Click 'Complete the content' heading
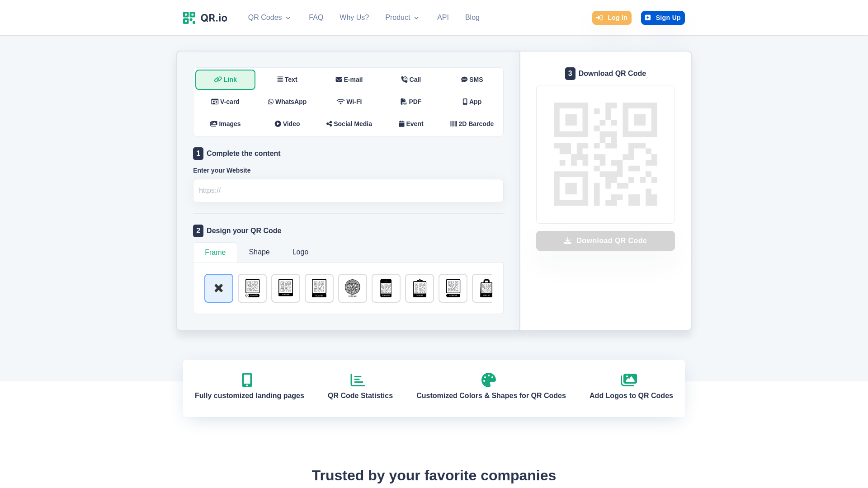Screen dimensions: 868x488 [243, 154]
